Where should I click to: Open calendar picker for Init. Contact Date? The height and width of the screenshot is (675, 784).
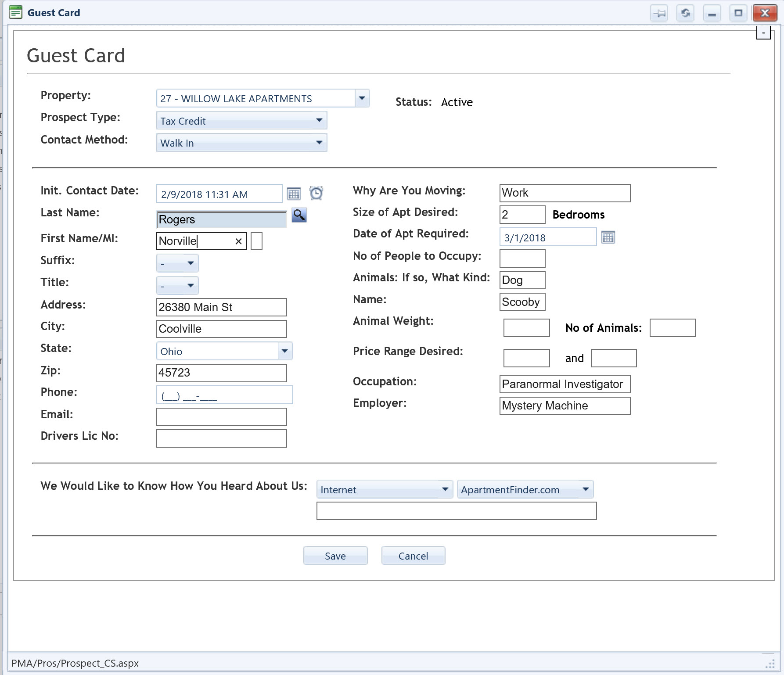(294, 194)
